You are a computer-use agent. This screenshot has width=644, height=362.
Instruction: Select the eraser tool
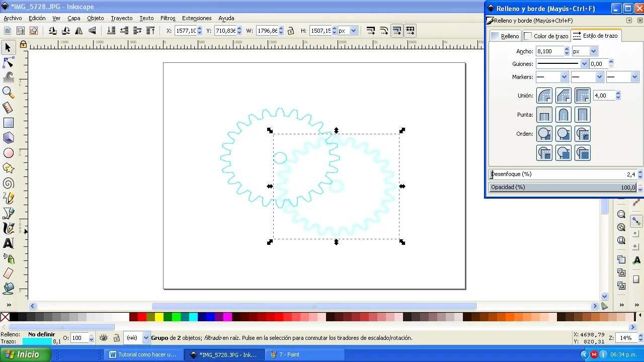8,274
